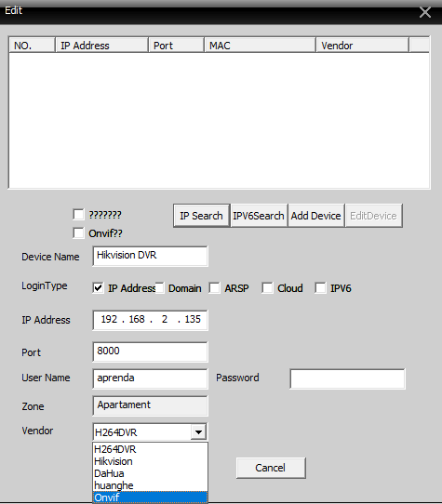
Task: Check the IPV6 login type
Action: [x=320, y=288]
